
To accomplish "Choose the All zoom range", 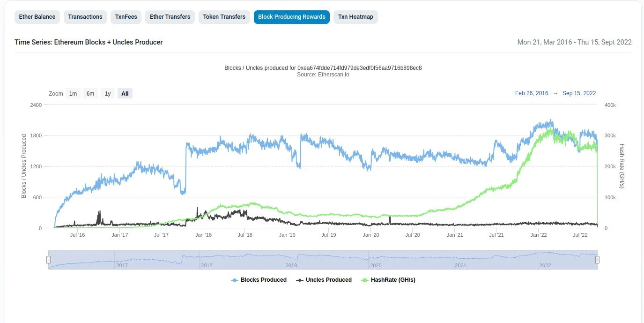I will (x=125, y=94).
